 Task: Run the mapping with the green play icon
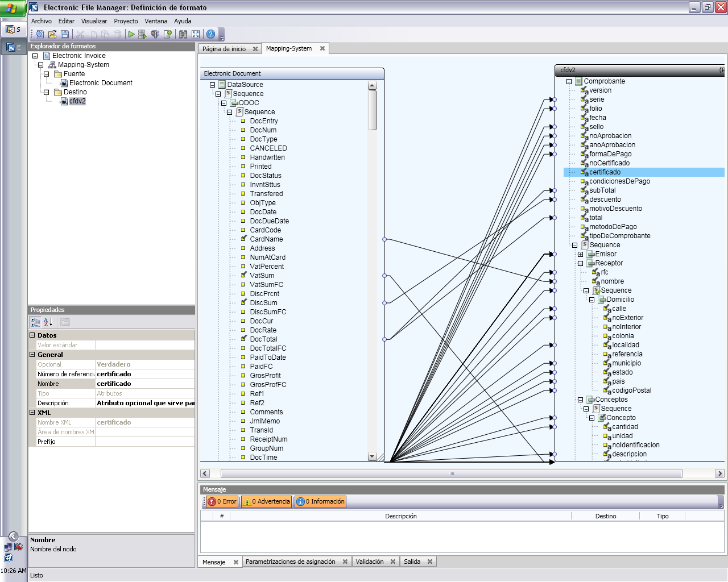[131, 34]
